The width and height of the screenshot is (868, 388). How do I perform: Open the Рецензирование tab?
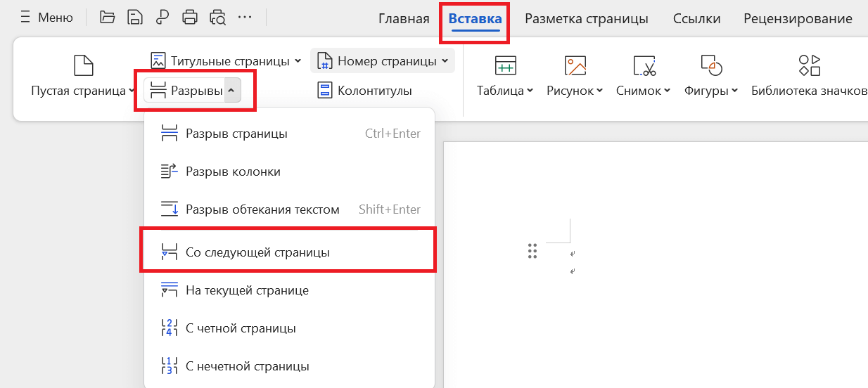[x=798, y=19]
